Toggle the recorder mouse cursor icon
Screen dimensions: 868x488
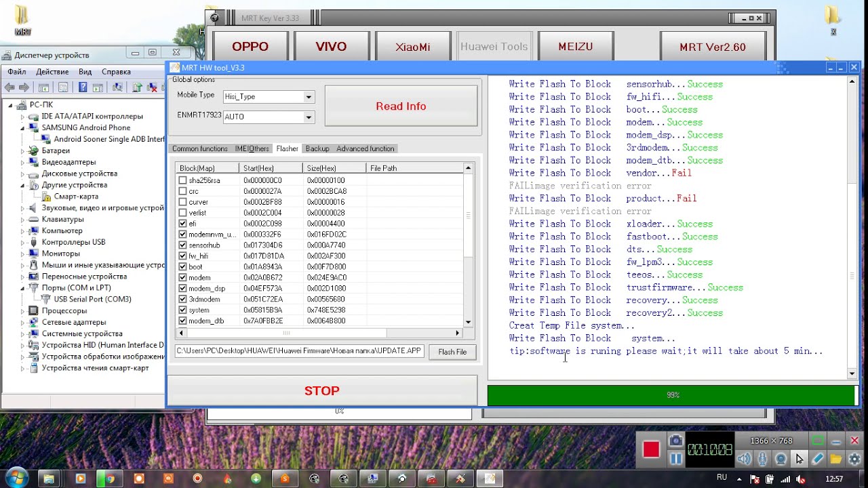pyautogui.click(x=800, y=459)
